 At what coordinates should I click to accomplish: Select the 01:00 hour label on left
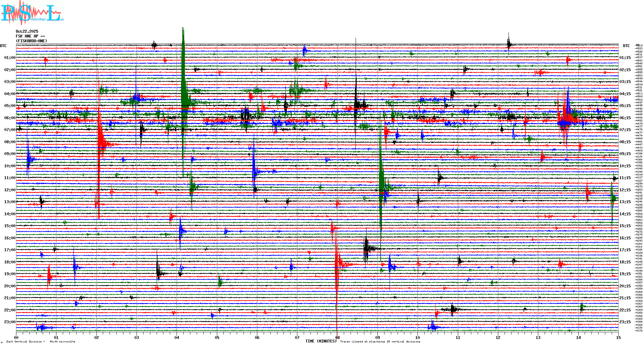(x=10, y=58)
